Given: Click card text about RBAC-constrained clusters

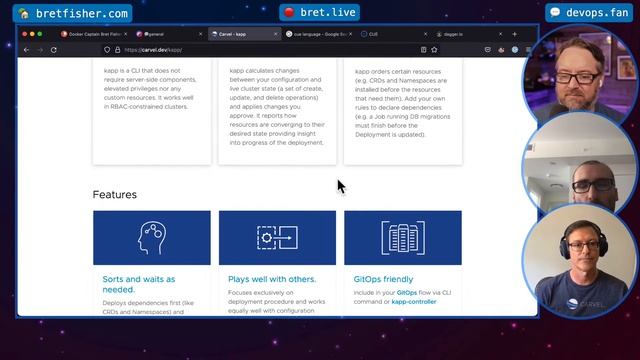Looking at the screenshot, I should click(x=150, y=89).
